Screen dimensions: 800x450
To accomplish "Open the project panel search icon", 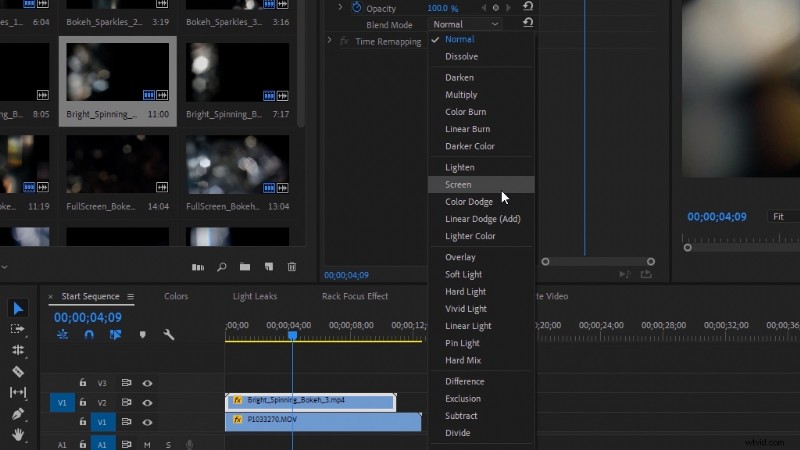I will [x=221, y=267].
